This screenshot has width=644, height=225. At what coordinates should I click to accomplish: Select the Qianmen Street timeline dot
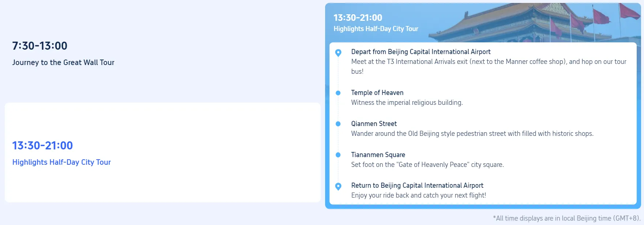[x=338, y=124]
